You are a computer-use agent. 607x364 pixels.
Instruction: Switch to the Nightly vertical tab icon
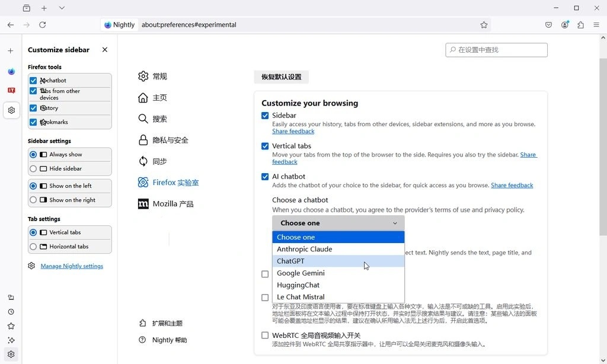pos(11,71)
